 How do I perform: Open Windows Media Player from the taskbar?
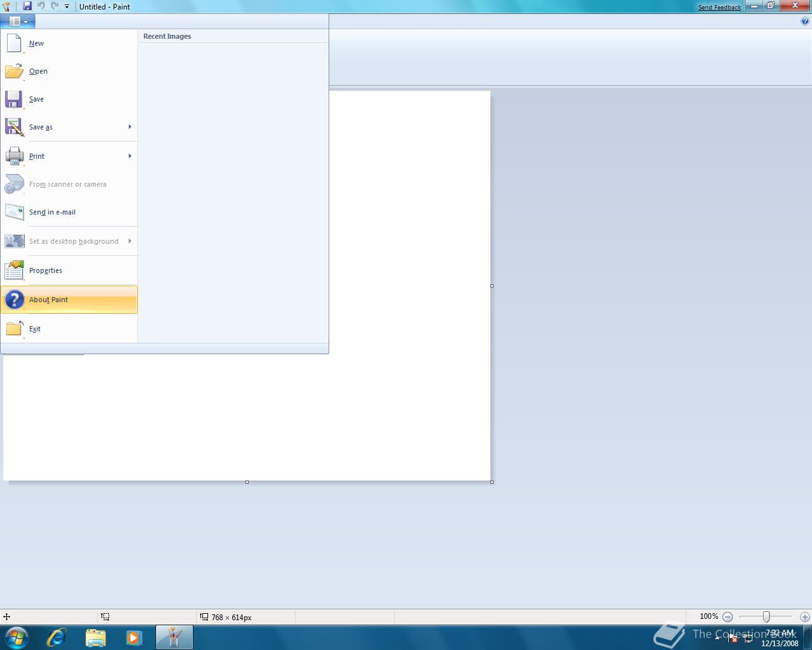134,637
